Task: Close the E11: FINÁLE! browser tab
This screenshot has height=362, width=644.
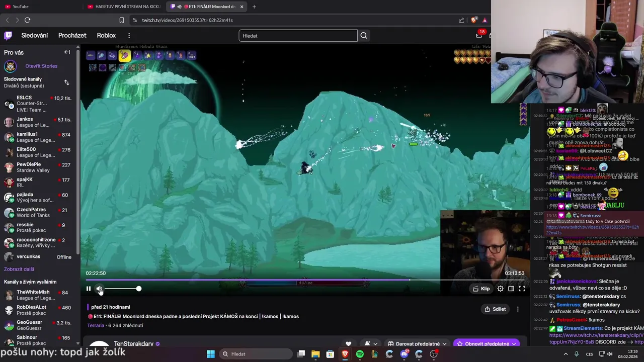Action: (x=242, y=7)
